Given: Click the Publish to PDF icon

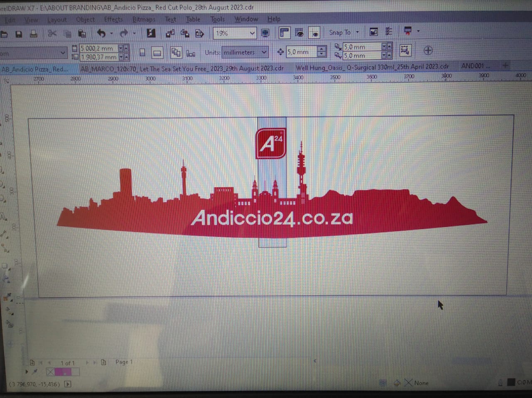Looking at the screenshot, I should [199, 33].
